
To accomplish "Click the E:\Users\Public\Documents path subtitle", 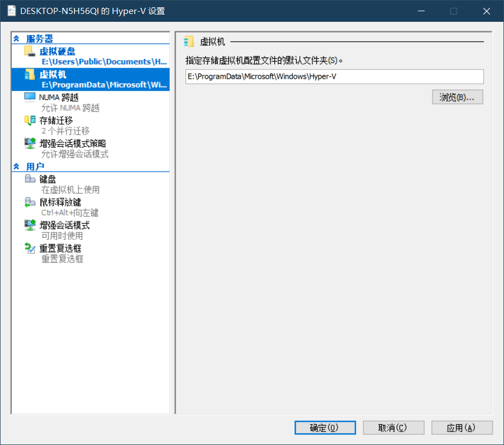I will click(x=104, y=61).
